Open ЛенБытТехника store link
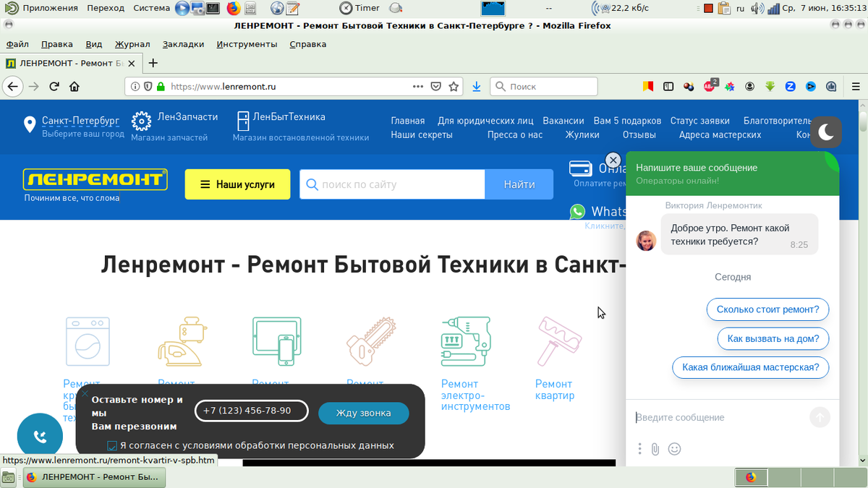Viewport: 868px width, 488px height. click(x=289, y=116)
